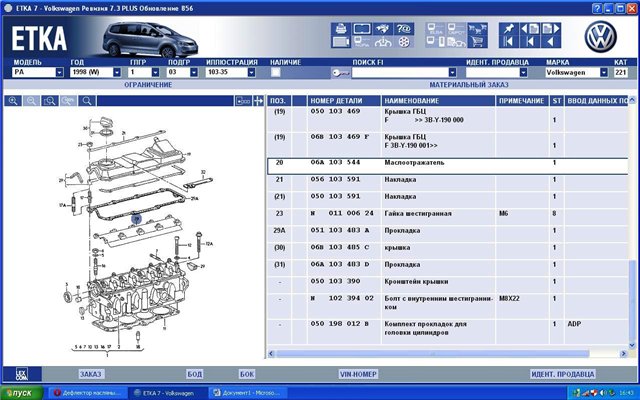Click the Пуск start button
Image resolution: width=640 pixels, height=400 pixels.
pos(22,393)
